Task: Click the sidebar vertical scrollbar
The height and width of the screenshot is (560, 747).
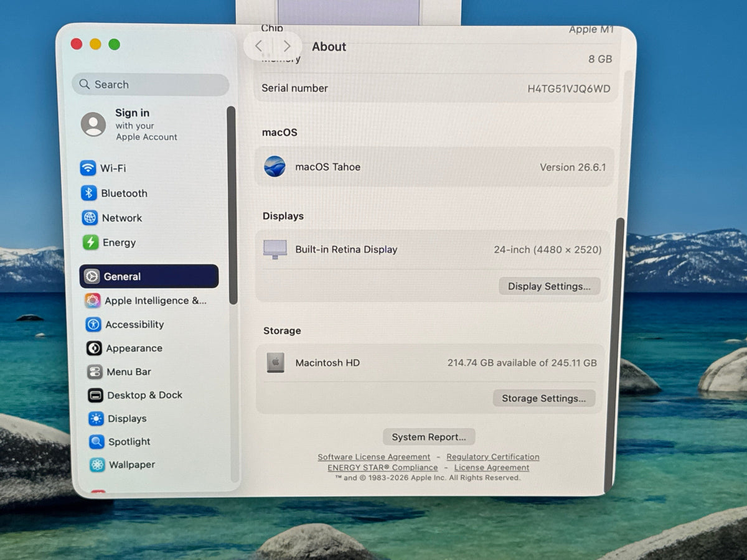Action: [232, 205]
